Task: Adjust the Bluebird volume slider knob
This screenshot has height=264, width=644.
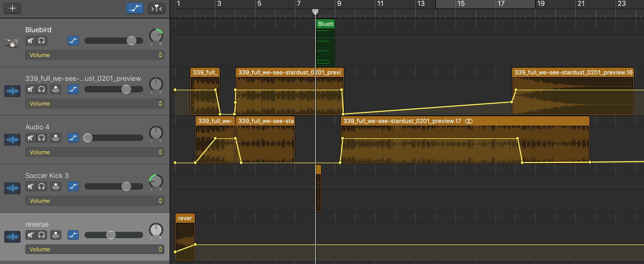Action: point(132,41)
